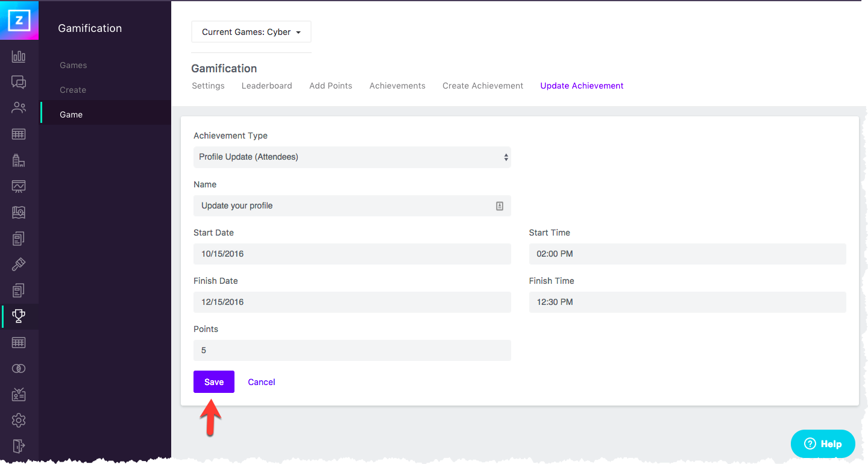This screenshot has width=868, height=464.
Task: Click the logout door icon
Action: (19, 446)
